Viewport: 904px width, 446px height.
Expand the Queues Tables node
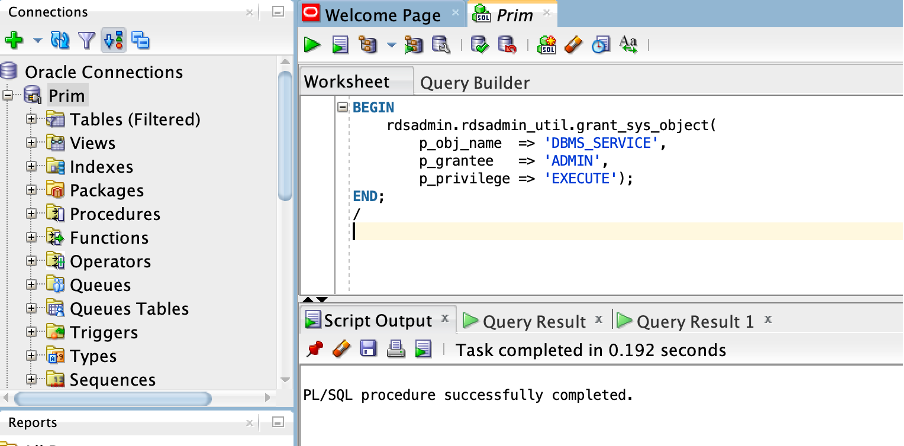[x=31, y=308]
